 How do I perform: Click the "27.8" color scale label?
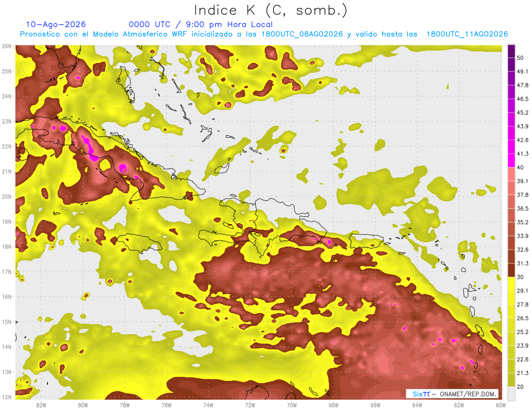(522, 305)
